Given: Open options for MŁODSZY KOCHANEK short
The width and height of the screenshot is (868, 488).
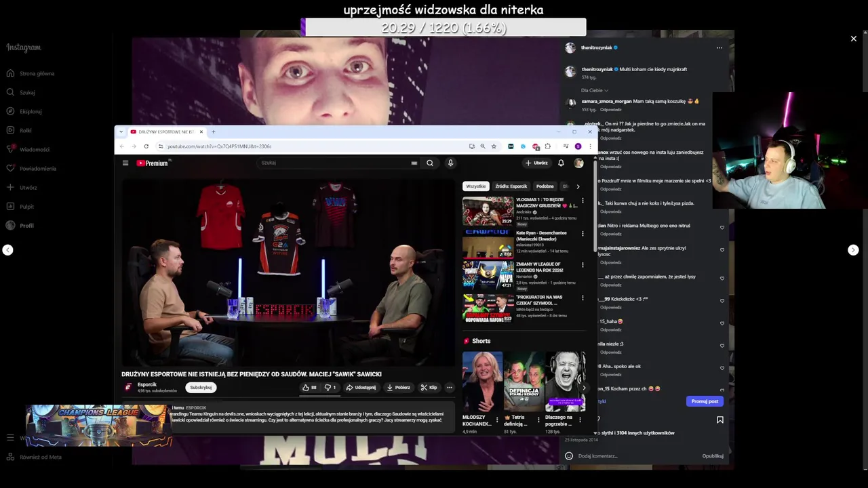Looking at the screenshot, I should (497, 420).
